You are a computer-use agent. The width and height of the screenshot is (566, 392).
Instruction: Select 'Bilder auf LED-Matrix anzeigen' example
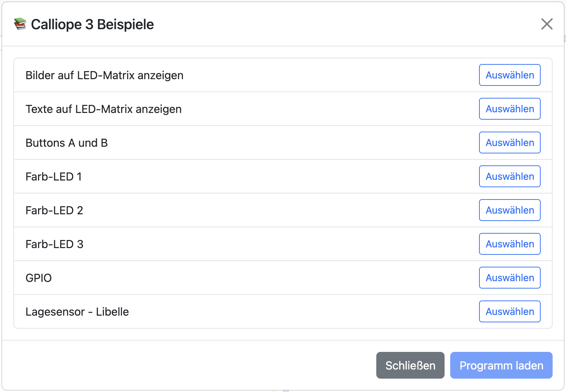pyautogui.click(x=510, y=75)
